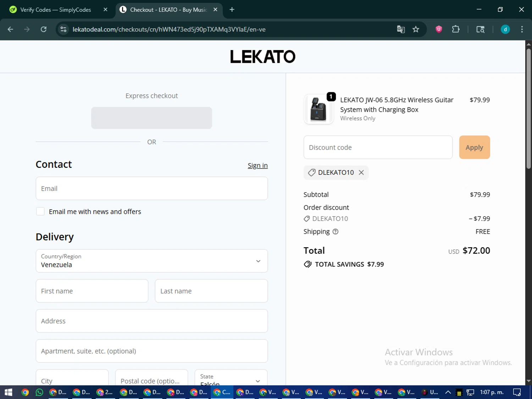This screenshot has height=399, width=532.
Task: Select the Checkout - LEKATO tab
Action: click(x=168, y=10)
